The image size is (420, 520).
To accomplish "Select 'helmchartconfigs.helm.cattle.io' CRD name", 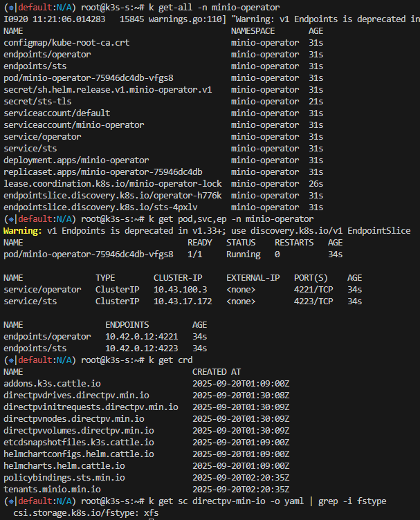I will pos(79,454).
